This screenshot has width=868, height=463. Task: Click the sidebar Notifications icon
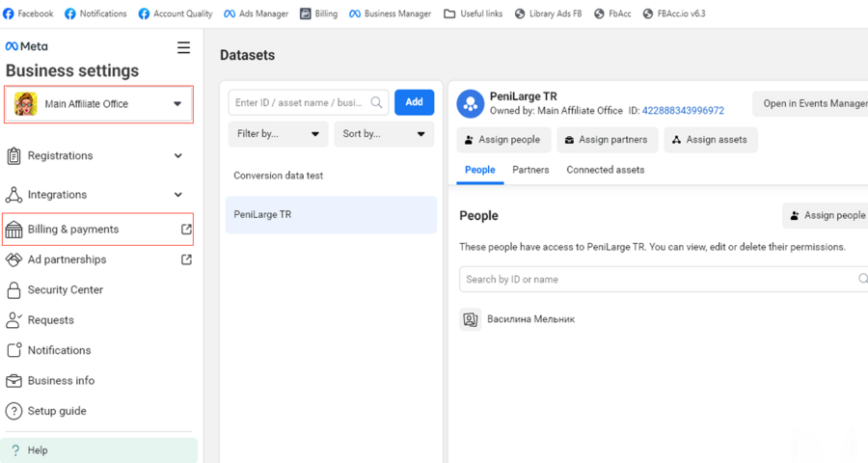pos(14,350)
